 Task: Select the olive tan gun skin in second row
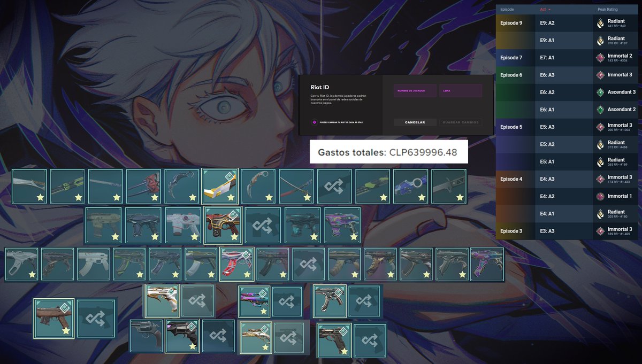click(x=103, y=224)
